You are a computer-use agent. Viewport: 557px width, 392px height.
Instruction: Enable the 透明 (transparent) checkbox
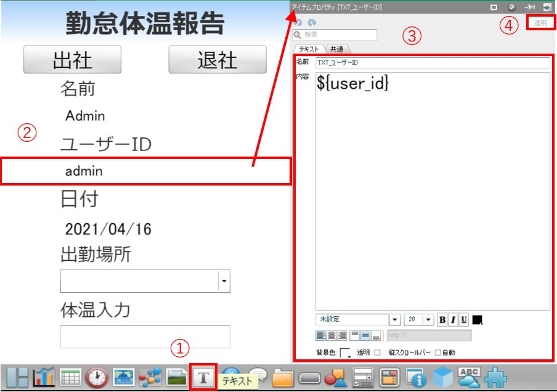point(377,353)
